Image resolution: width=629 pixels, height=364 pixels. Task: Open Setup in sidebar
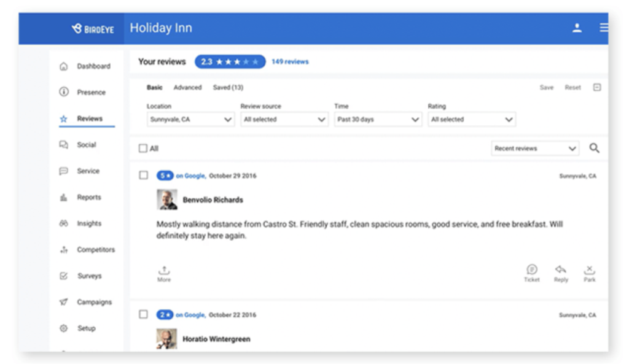(x=86, y=328)
